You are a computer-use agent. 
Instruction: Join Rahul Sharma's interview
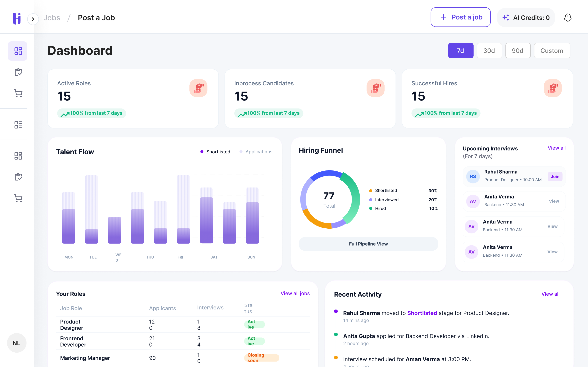click(555, 177)
